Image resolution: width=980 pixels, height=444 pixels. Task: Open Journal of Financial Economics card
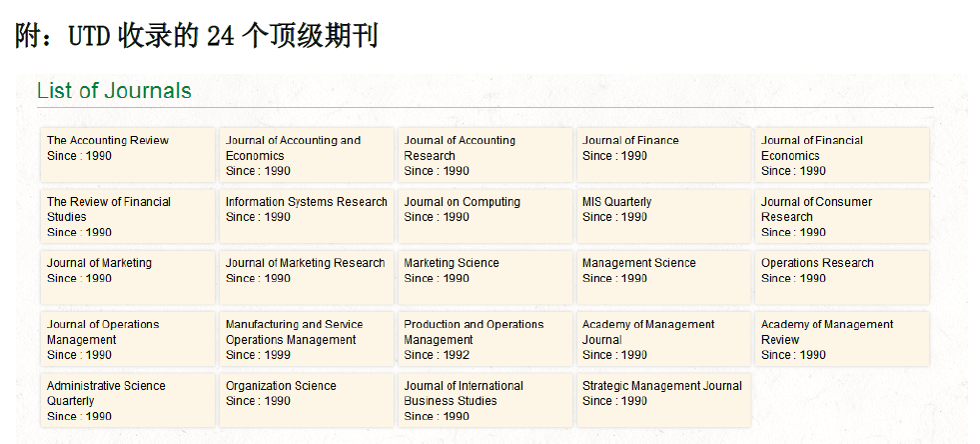pos(842,155)
